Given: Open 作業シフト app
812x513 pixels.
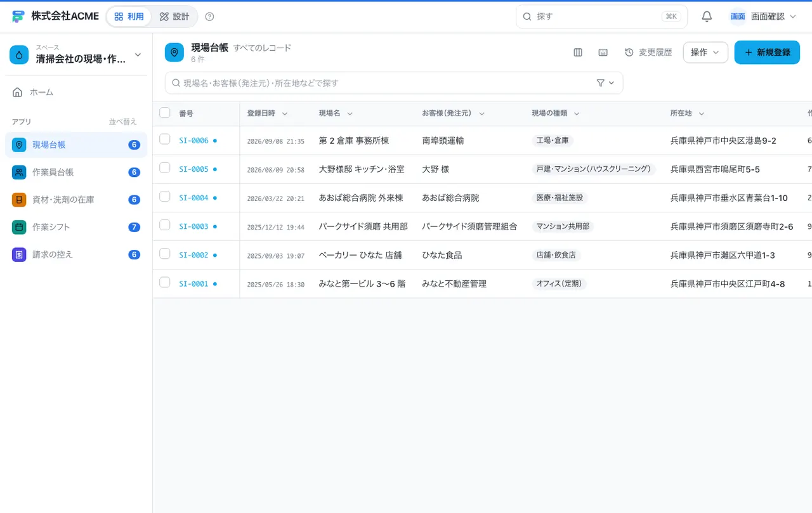Looking at the screenshot, I should [76, 227].
